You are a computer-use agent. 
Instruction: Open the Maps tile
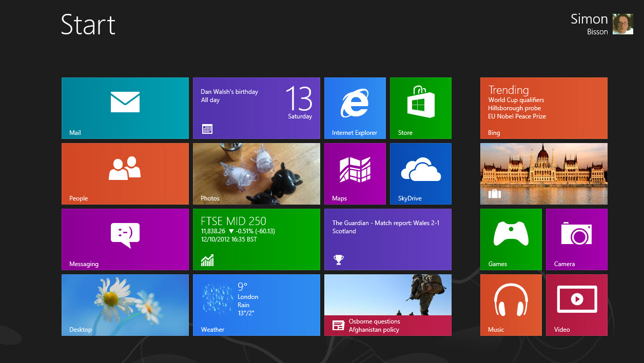tap(355, 174)
